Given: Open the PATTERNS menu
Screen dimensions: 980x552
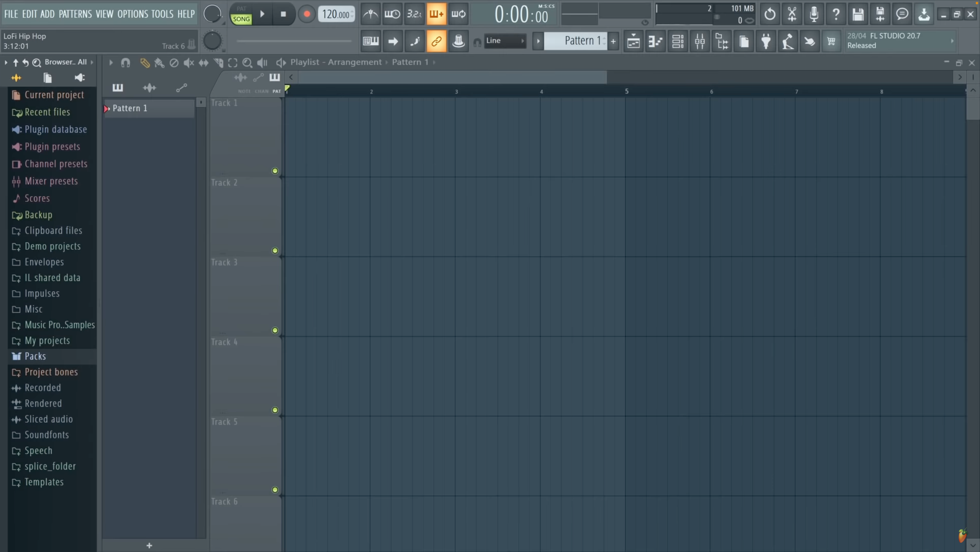Looking at the screenshot, I should (x=75, y=14).
